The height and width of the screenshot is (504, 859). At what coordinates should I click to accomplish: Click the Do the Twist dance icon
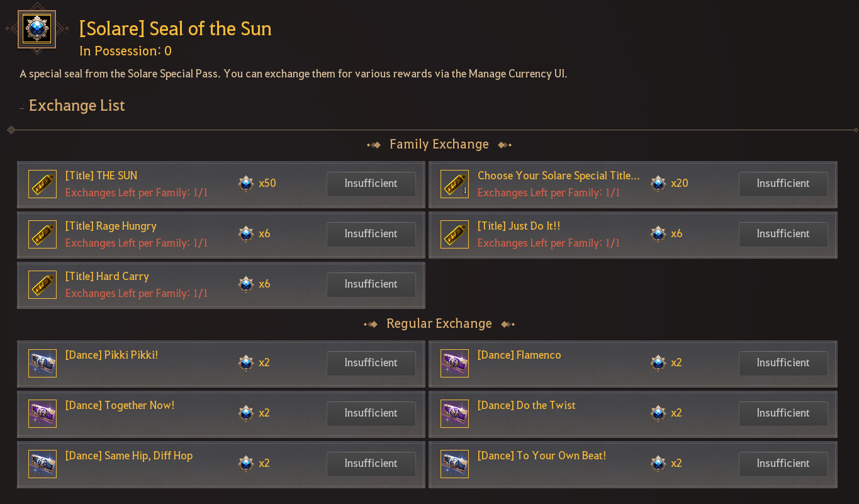(454, 413)
